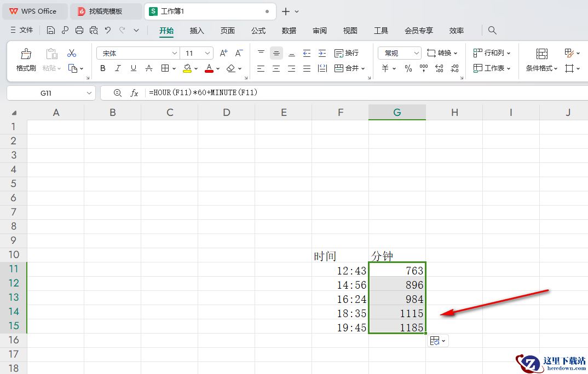Select cell containing 12:43
This screenshot has width=588, height=374.
tap(340, 270)
